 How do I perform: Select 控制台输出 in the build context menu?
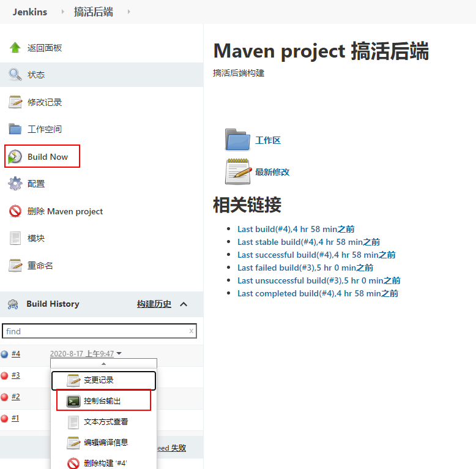tap(102, 401)
